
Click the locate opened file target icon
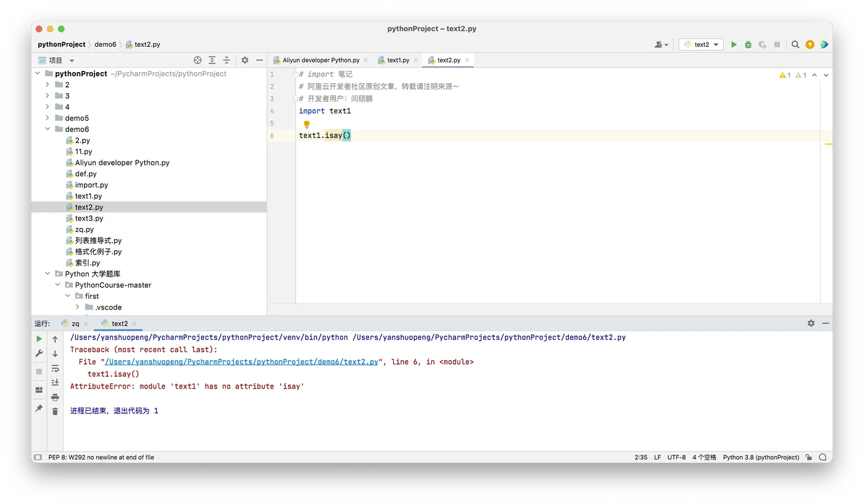(x=197, y=60)
